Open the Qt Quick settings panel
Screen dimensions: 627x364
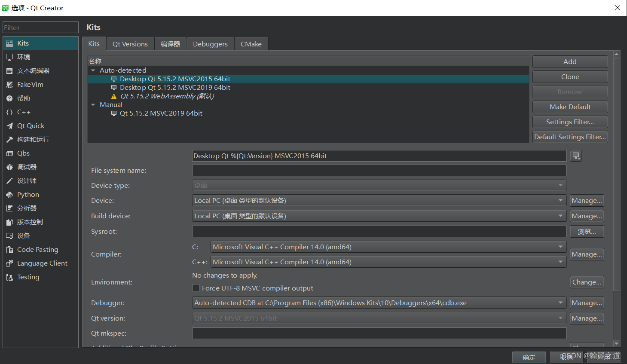click(31, 125)
